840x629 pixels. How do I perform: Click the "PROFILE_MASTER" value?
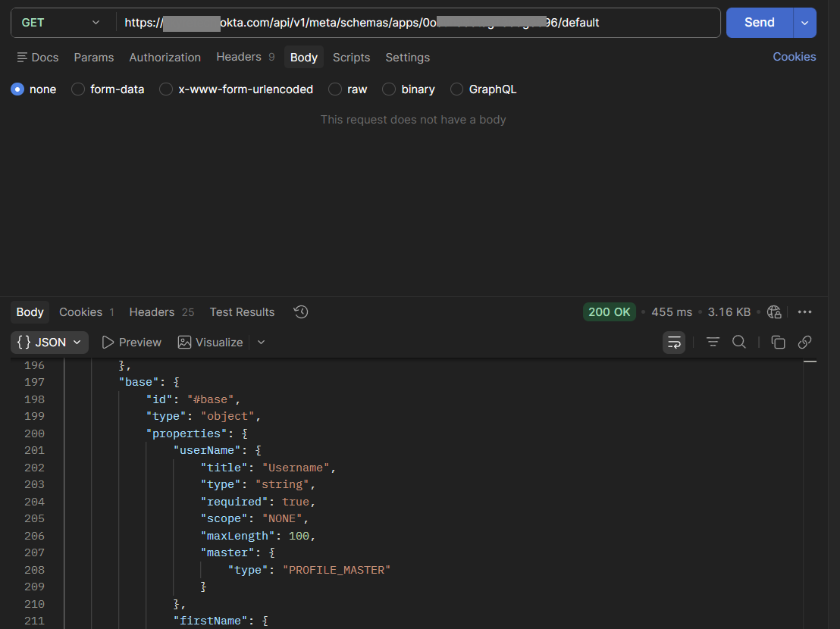pyautogui.click(x=337, y=570)
